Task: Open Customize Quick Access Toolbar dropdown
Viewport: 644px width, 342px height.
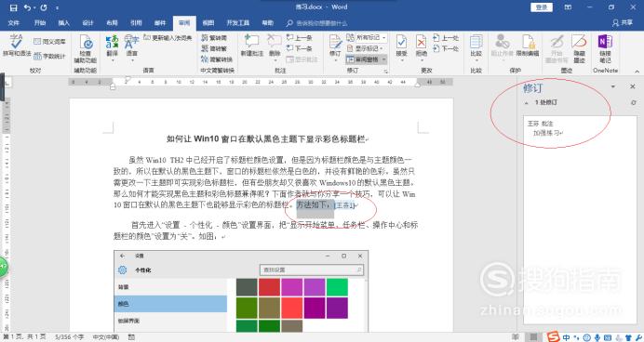Action: [57, 7]
